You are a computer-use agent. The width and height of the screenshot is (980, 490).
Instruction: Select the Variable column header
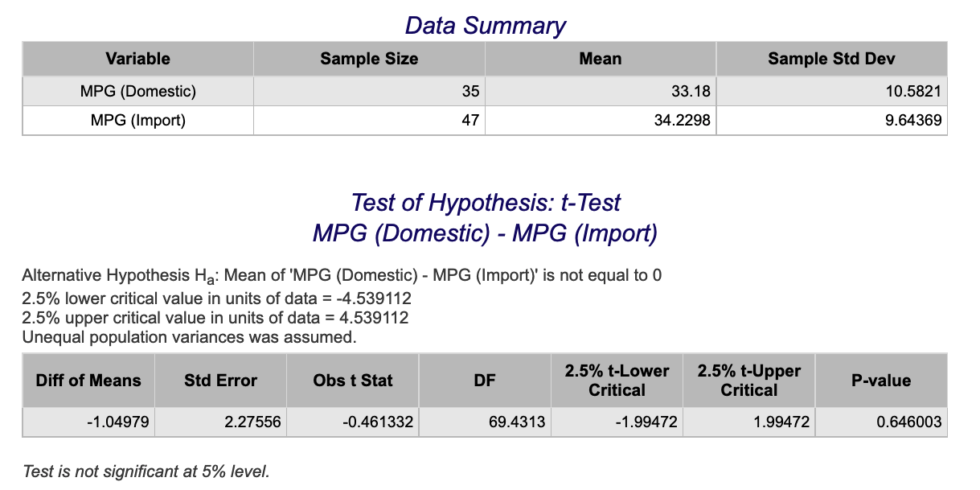coord(138,59)
